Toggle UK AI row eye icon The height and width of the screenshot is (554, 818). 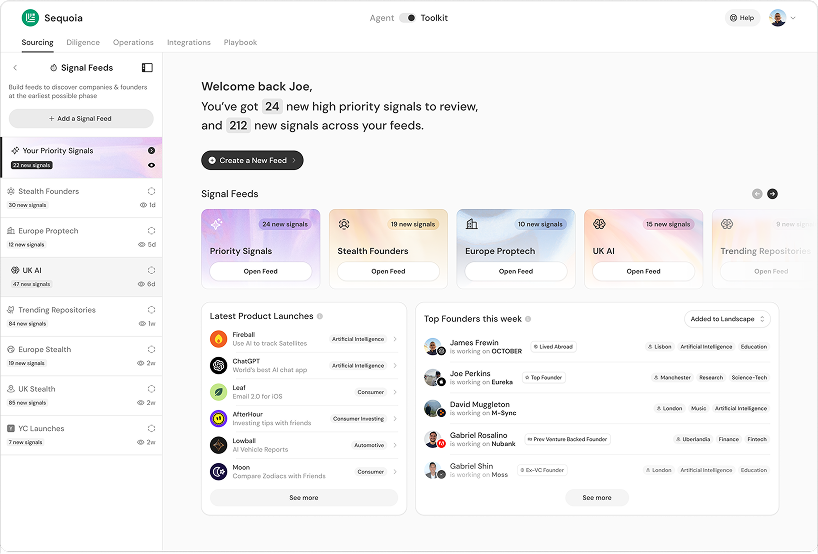tap(141, 284)
